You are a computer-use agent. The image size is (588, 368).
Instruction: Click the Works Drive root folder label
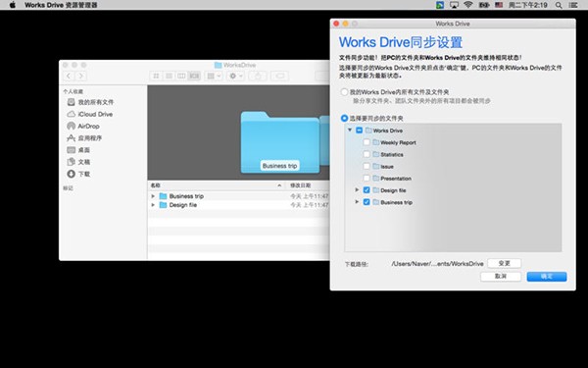click(388, 131)
